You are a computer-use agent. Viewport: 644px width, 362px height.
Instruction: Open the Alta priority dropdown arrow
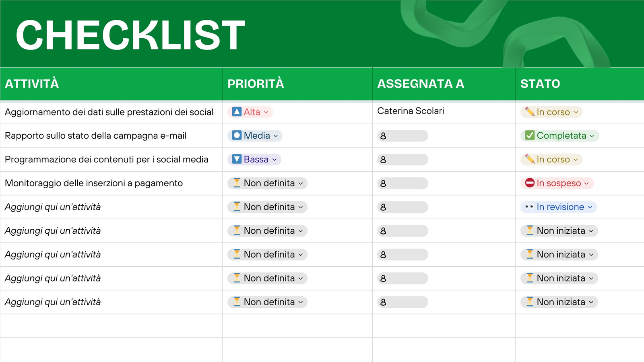266,112
